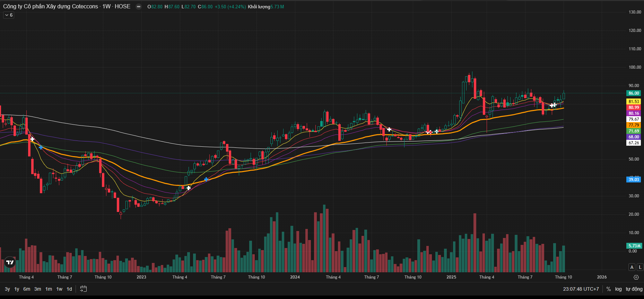Toggle the percent scale option
This screenshot has height=299, width=644.
pos(609,289)
